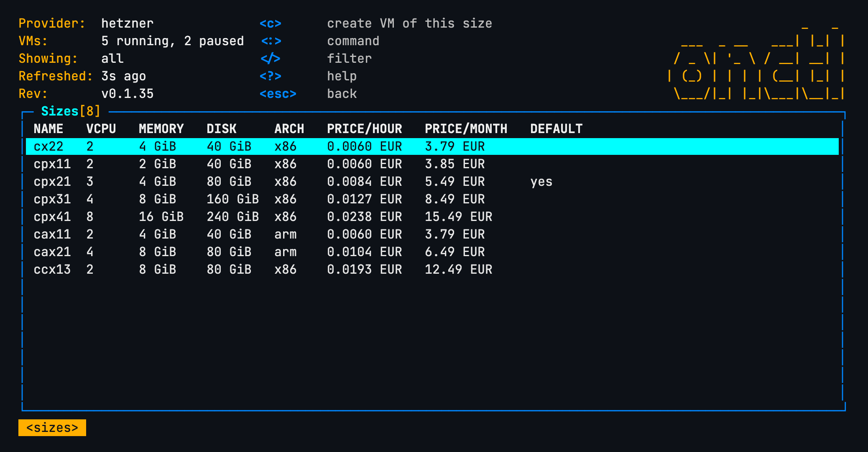Select the cpx41 size row

tap(432, 217)
